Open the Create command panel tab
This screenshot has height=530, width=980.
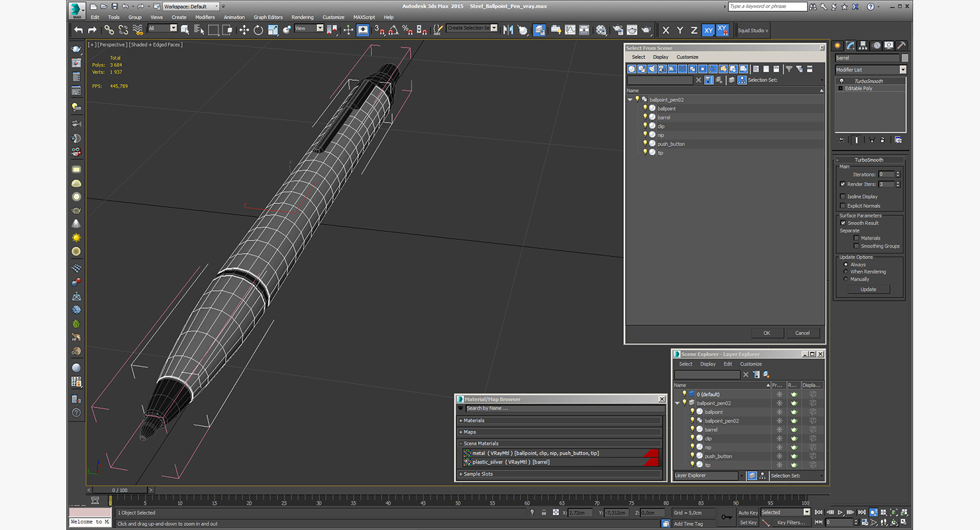point(838,46)
